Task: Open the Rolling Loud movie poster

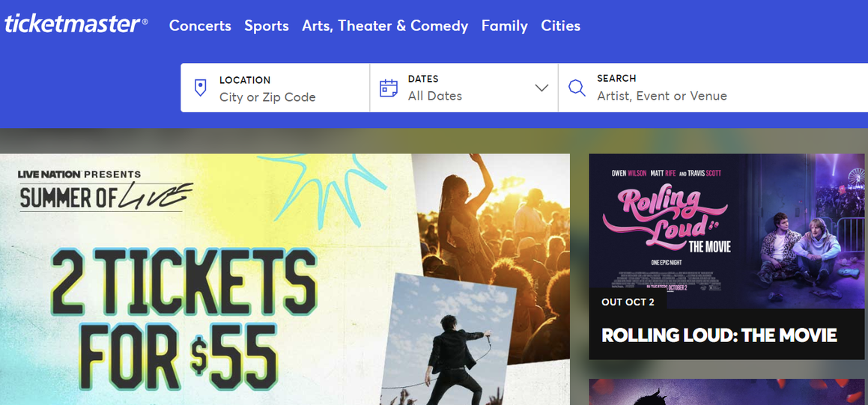Action: tap(726, 231)
